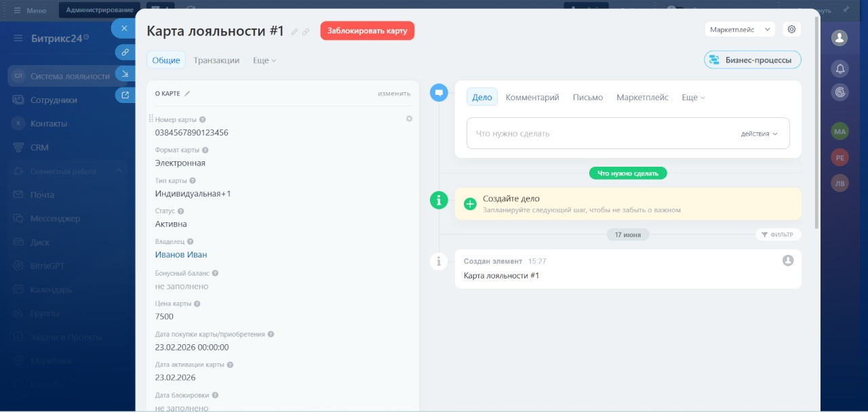The width and height of the screenshot is (868, 412).
Task: Collapse the 'Совместная работа' sidebar section
Action: coord(118,171)
